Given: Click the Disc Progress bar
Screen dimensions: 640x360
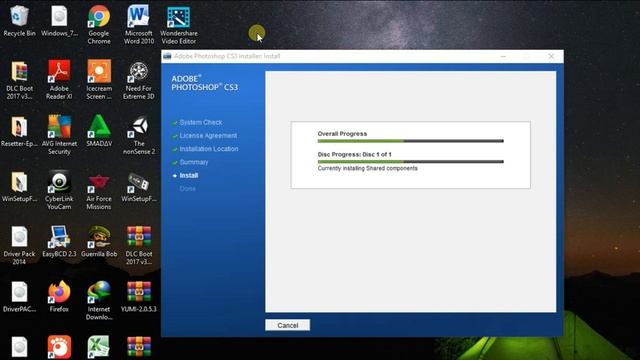Looking at the screenshot, I should (411, 162).
